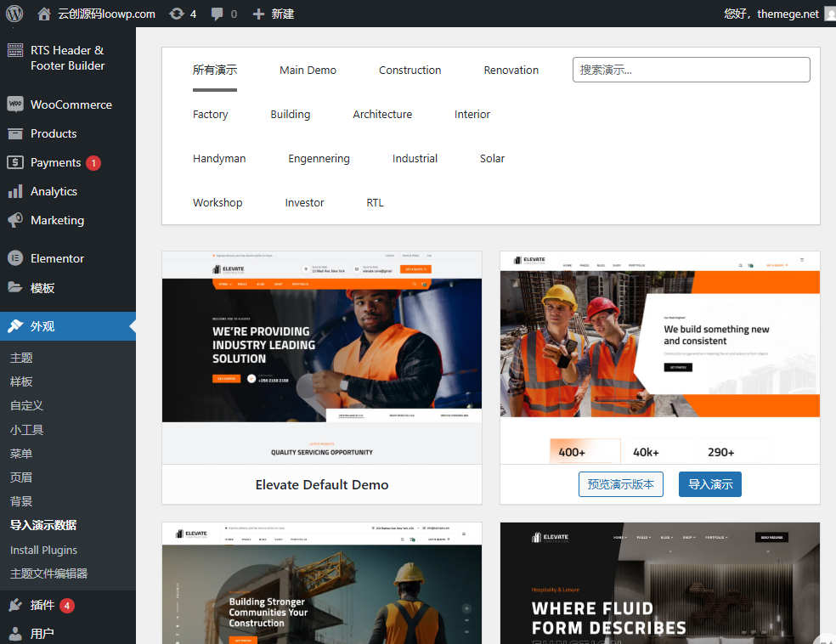This screenshot has height=644, width=836.
Task: Click the Elementor circle icon
Action: (15, 258)
